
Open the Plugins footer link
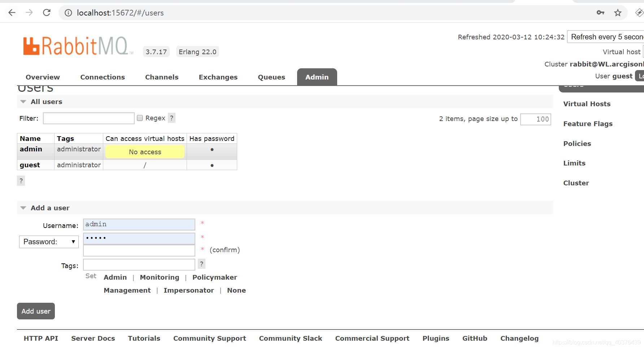click(x=436, y=338)
